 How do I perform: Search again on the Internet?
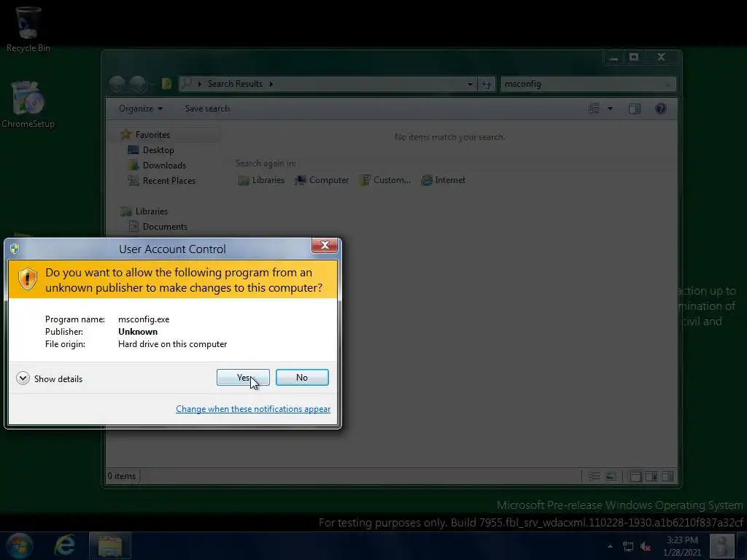point(443,180)
